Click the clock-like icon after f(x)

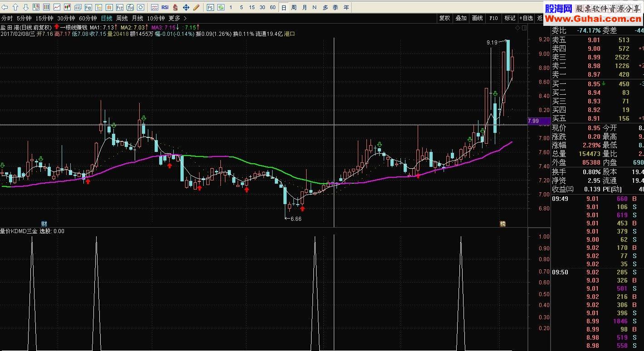(141, 7)
